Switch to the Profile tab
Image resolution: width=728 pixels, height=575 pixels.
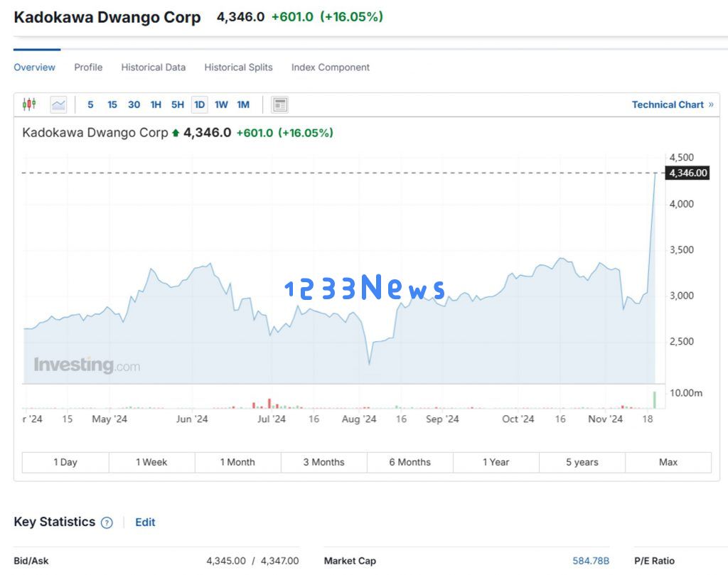tap(88, 68)
